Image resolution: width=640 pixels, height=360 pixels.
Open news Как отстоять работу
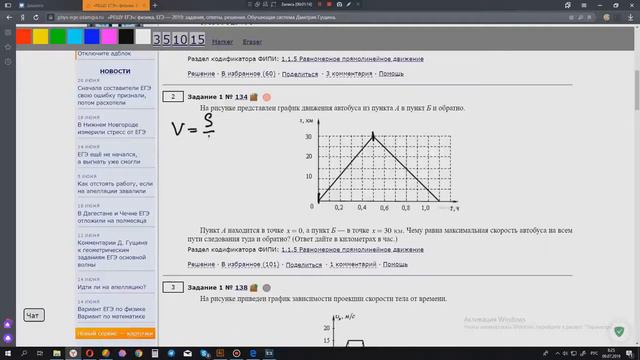click(x=115, y=187)
